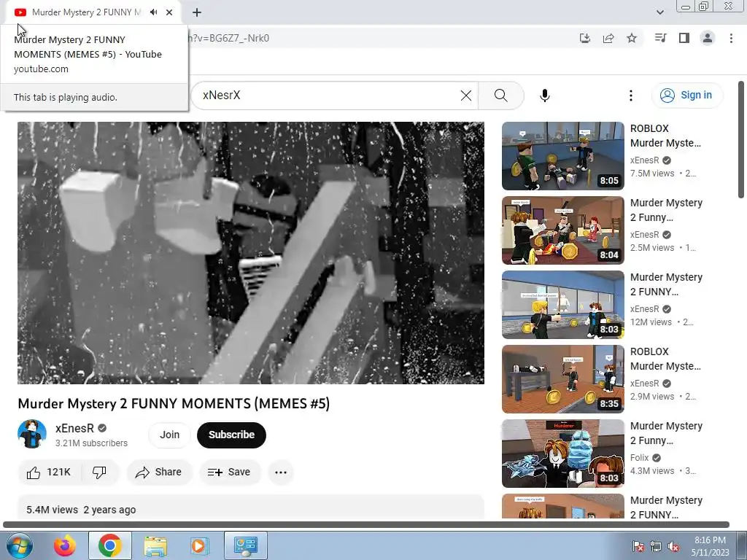Click the install/download page icon in address bar

pyautogui.click(x=584, y=38)
